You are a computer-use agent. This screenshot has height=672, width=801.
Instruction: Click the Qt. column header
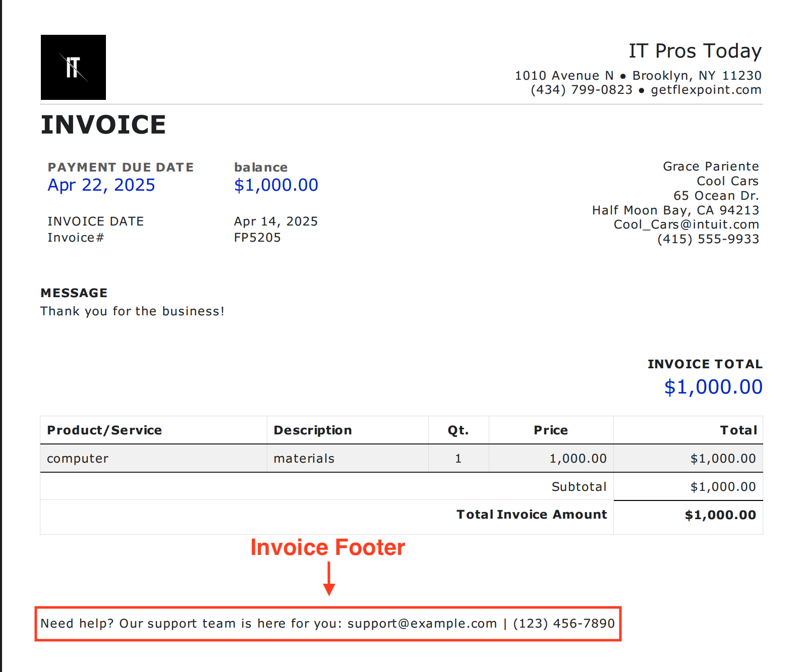click(x=458, y=430)
